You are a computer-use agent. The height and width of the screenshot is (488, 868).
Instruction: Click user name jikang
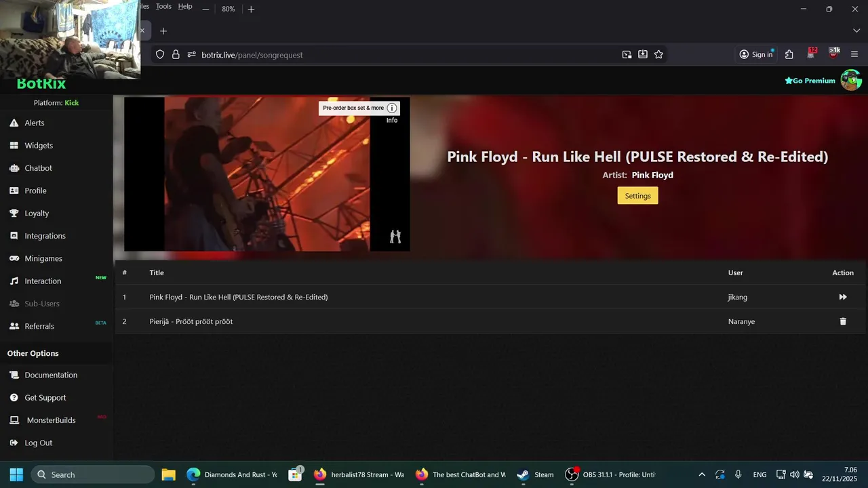pyautogui.click(x=738, y=297)
